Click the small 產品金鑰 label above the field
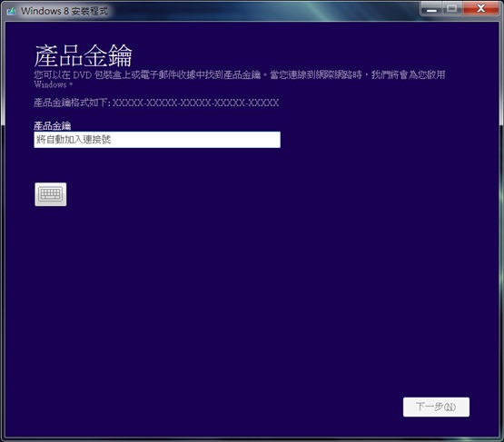This screenshot has width=504, height=442. [x=52, y=125]
